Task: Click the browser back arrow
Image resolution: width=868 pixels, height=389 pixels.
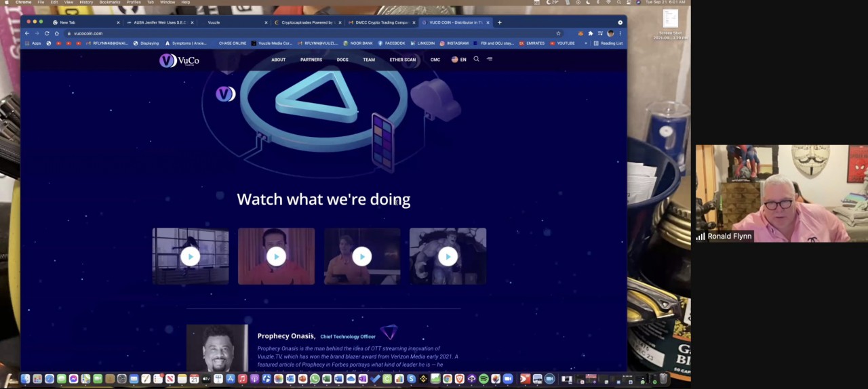Action: tap(27, 33)
